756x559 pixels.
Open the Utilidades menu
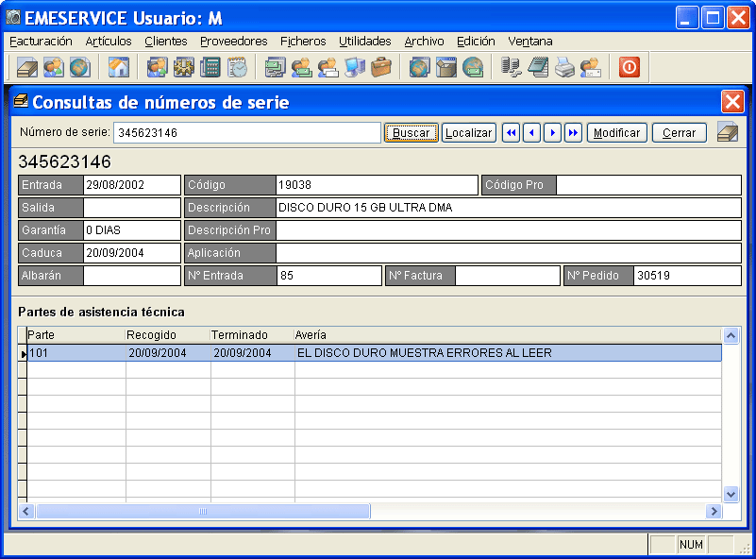[x=365, y=42]
